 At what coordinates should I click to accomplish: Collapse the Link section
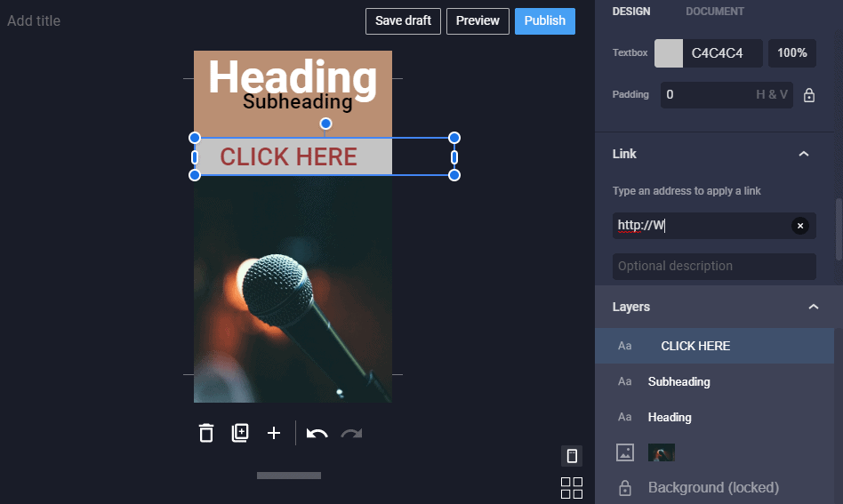tap(803, 154)
